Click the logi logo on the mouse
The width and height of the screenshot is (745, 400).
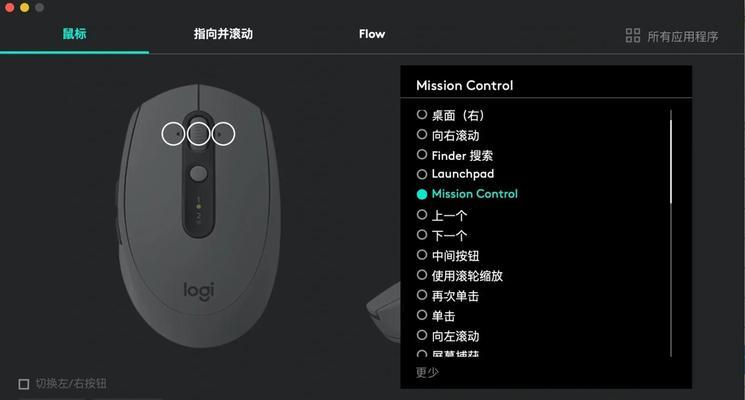point(199,291)
